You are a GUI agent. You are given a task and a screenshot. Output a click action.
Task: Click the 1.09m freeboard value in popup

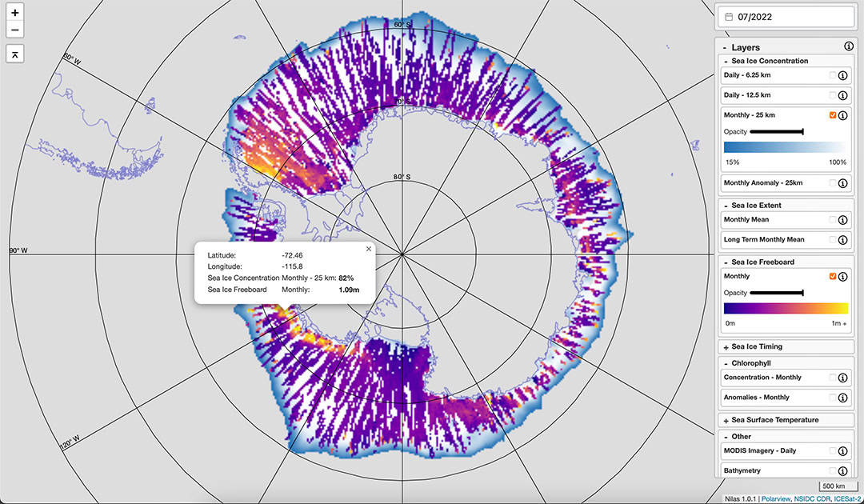[x=349, y=290]
